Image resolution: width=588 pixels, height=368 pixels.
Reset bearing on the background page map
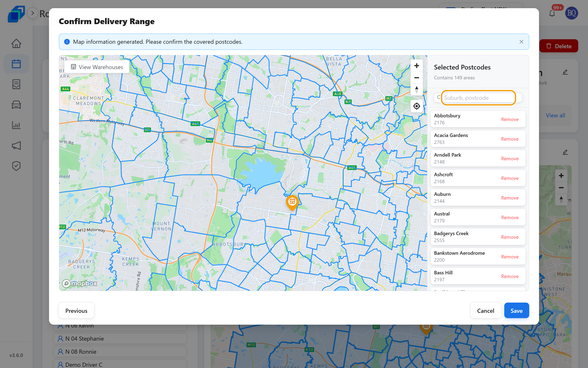click(x=561, y=200)
